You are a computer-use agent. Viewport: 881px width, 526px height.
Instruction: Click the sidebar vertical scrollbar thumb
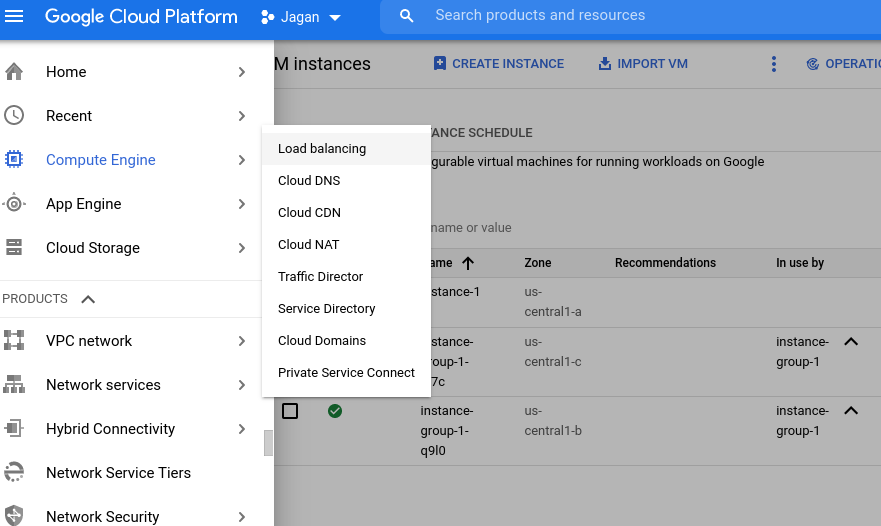269,443
